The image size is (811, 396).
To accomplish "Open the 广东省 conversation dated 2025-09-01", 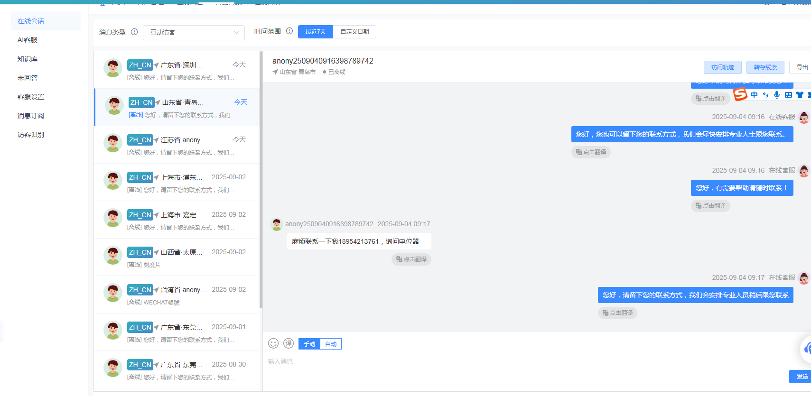I will coord(176,332).
